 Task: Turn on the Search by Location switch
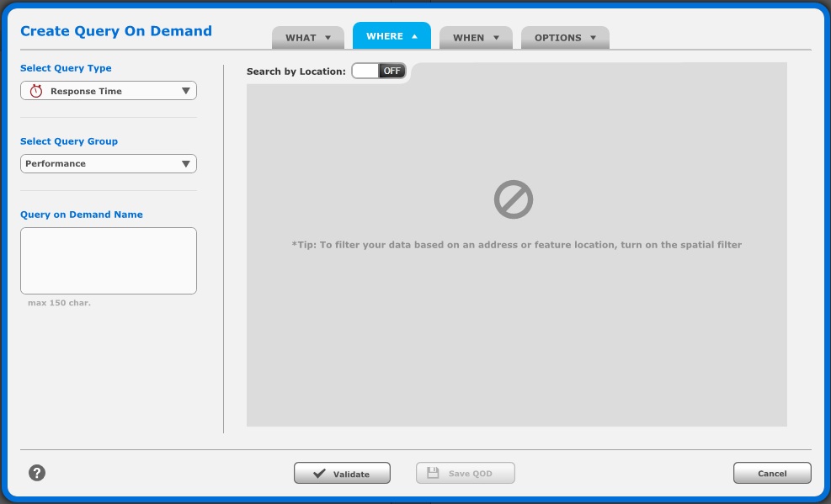[378, 72]
